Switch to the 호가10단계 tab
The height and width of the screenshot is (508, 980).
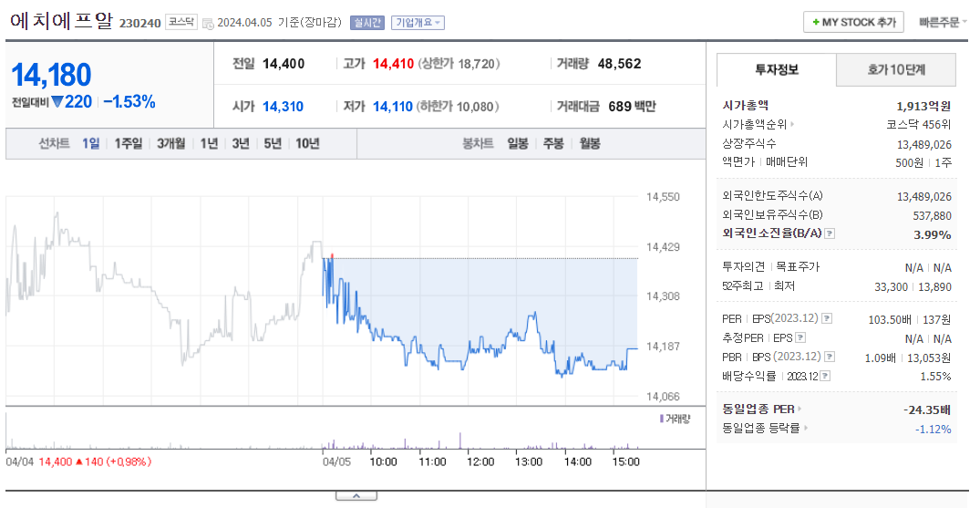(896, 69)
